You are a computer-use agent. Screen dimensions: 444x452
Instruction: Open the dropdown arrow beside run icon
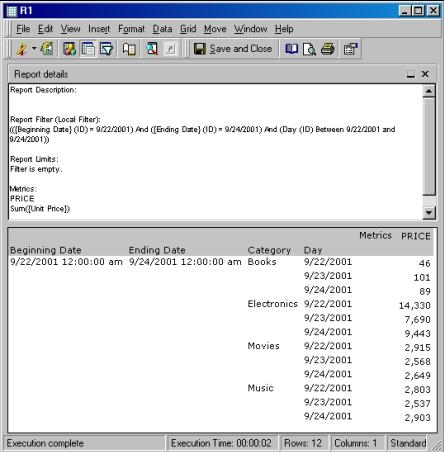click(x=34, y=49)
